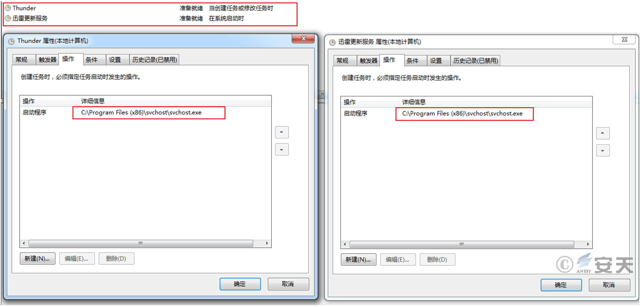Open 条件 tab in 迅雷更新服务 properties

(416, 61)
